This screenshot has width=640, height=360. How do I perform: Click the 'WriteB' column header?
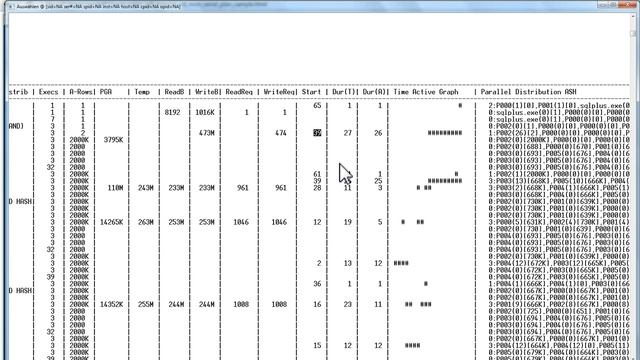[x=207, y=92]
